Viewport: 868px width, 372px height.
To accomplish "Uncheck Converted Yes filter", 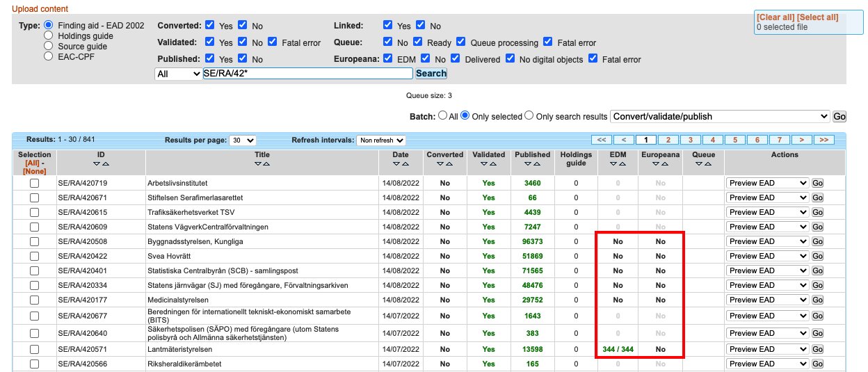I will point(210,25).
